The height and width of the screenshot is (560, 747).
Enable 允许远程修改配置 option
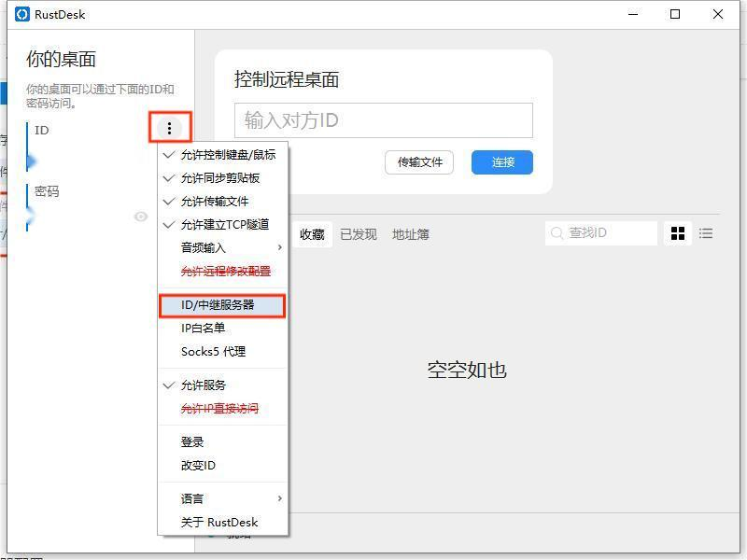coord(223,271)
